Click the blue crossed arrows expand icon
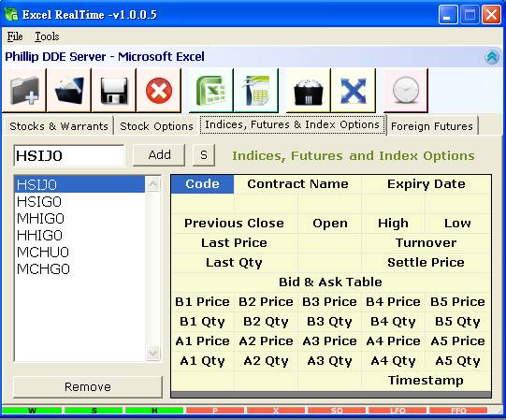This screenshot has height=420, width=506. (x=354, y=91)
